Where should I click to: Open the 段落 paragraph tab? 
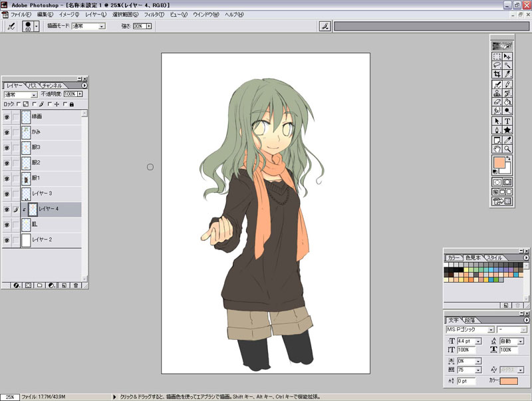pos(469,321)
